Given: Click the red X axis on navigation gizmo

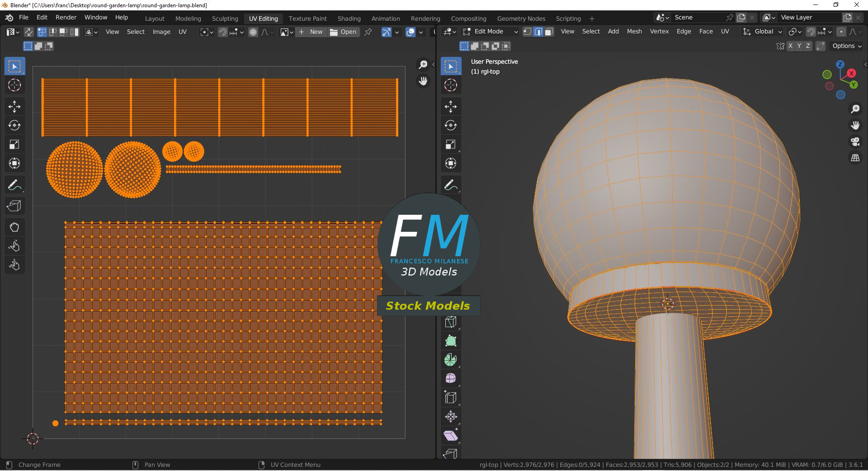Looking at the screenshot, I should coord(851,73).
